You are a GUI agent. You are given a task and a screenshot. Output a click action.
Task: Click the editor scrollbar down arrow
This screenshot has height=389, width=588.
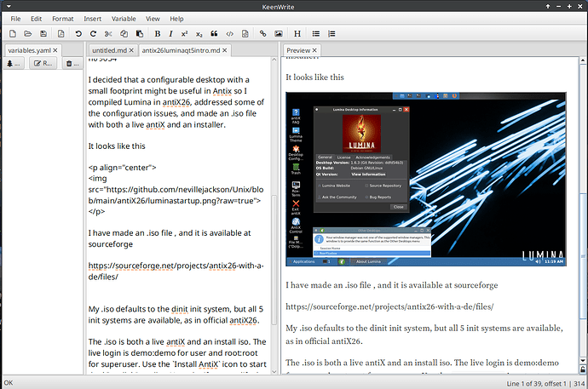[x=274, y=372]
